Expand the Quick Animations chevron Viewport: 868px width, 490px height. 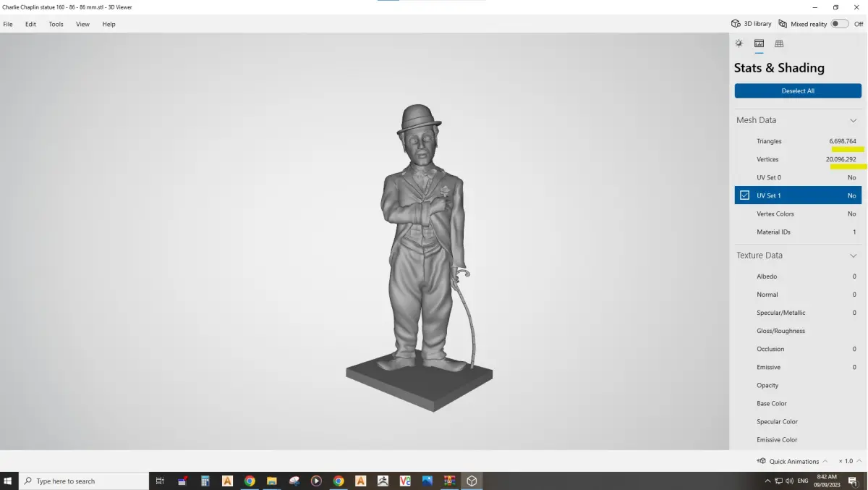(x=825, y=461)
